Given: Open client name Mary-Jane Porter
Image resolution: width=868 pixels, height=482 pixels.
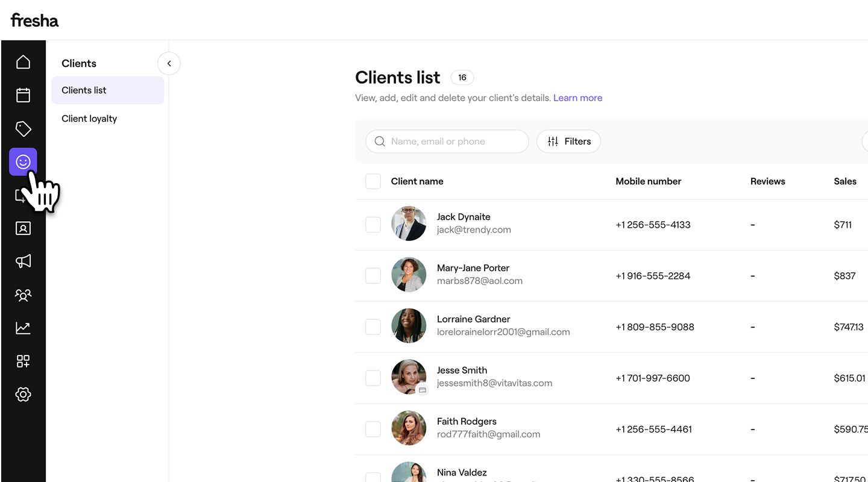Looking at the screenshot, I should click(x=473, y=268).
